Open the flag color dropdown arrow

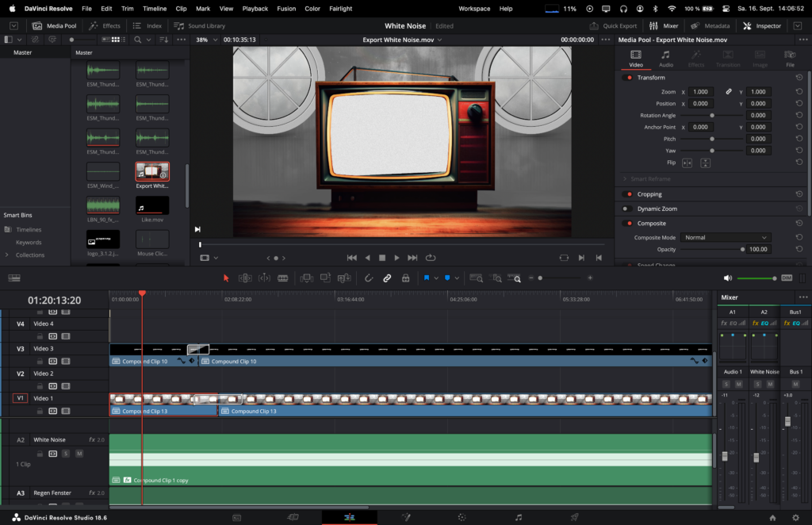pos(436,278)
